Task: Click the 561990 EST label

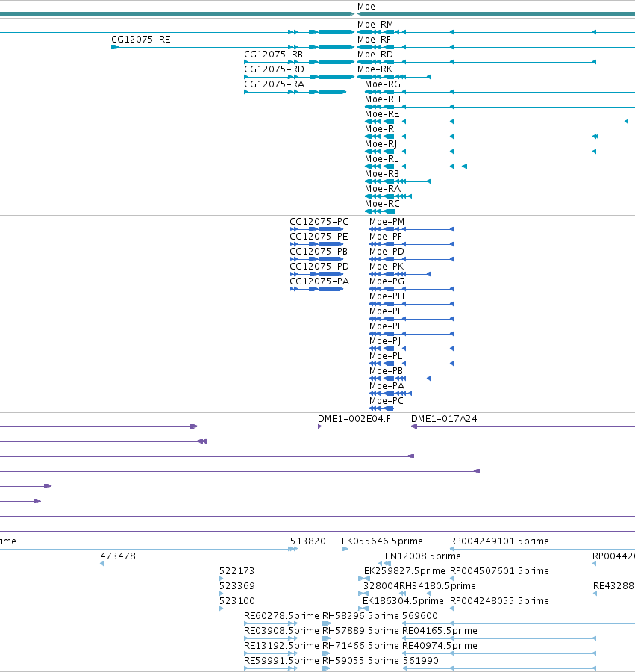Action: [x=421, y=661]
